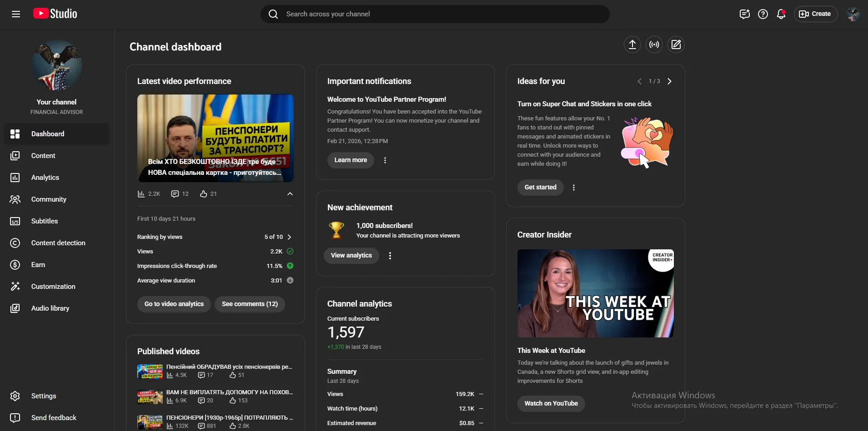Viewport: 868px width, 431px height.
Task: Go to previous idea card
Action: [x=640, y=81]
